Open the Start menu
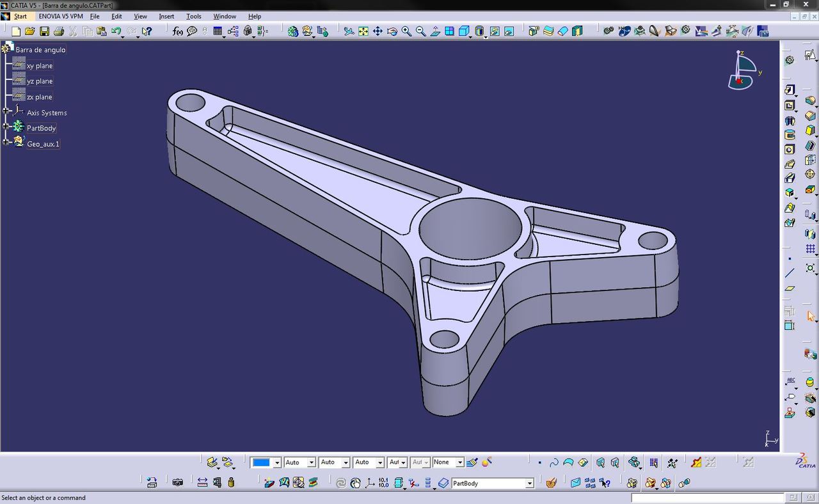819x504 pixels. point(20,16)
